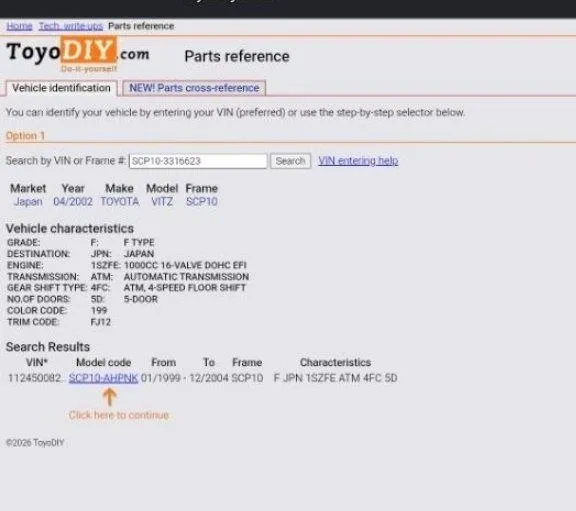Click the Vehicle characteristics heading
Screen dimensions: 576x511
click(x=70, y=228)
